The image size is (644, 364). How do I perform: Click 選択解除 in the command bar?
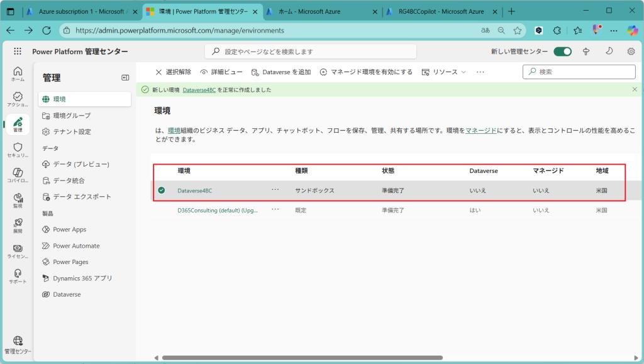[174, 72]
